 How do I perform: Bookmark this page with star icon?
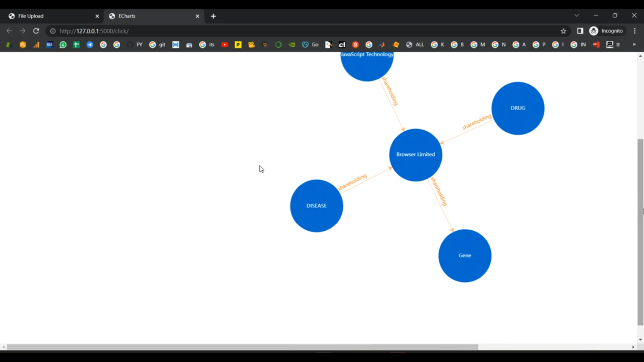[563, 31]
